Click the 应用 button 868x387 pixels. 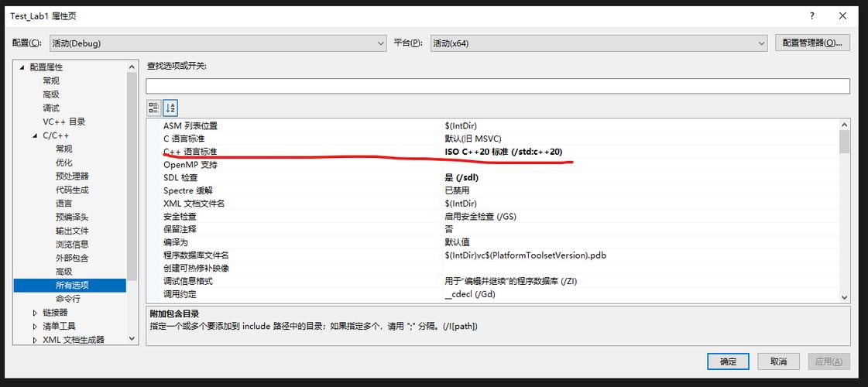coord(829,361)
